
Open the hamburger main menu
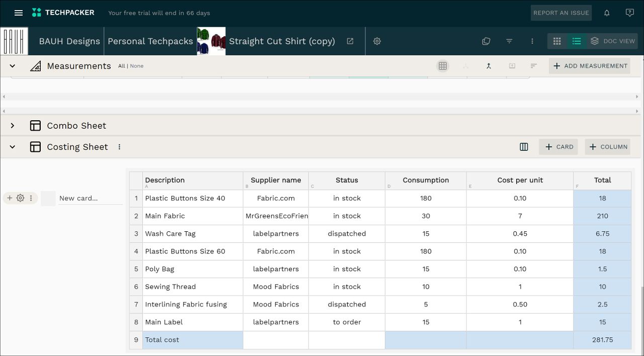[19, 13]
